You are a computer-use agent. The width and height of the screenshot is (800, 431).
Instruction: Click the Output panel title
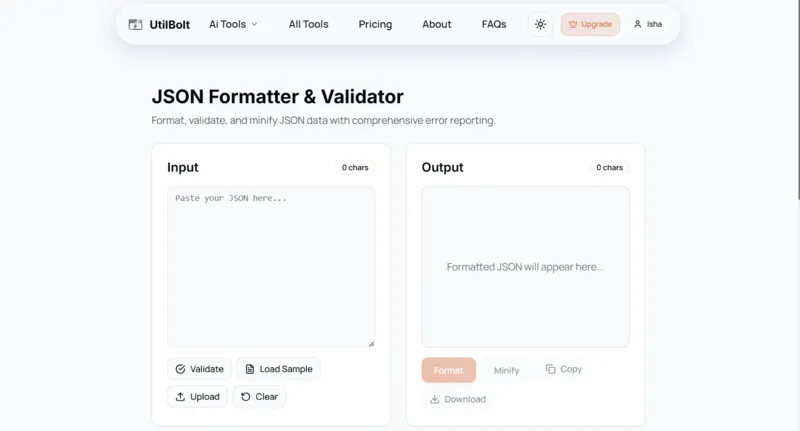[x=442, y=167]
